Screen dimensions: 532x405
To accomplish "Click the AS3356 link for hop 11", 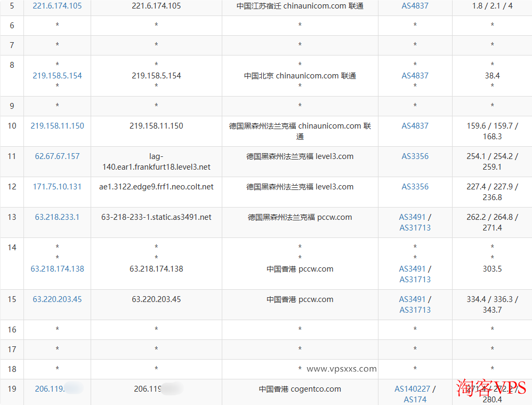I will click(415, 156).
